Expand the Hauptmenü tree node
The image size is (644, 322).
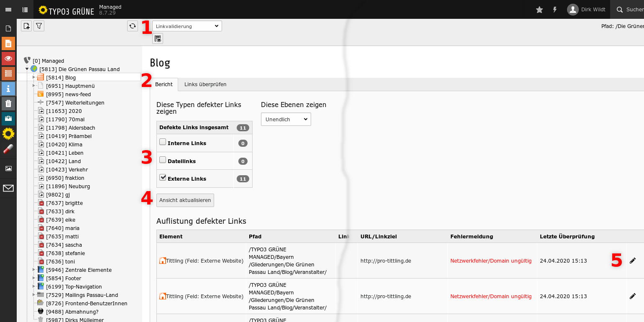[34, 86]
